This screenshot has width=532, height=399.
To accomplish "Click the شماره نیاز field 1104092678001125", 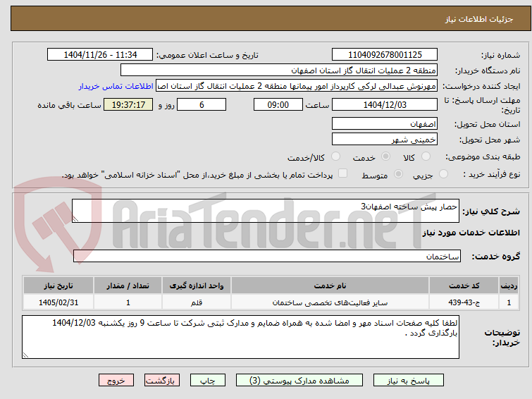I will (385, 55).
